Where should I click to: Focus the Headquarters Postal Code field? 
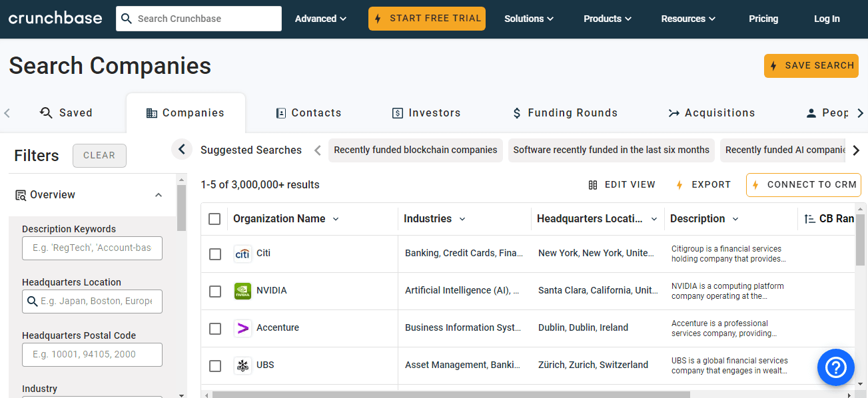click(92, 355)
